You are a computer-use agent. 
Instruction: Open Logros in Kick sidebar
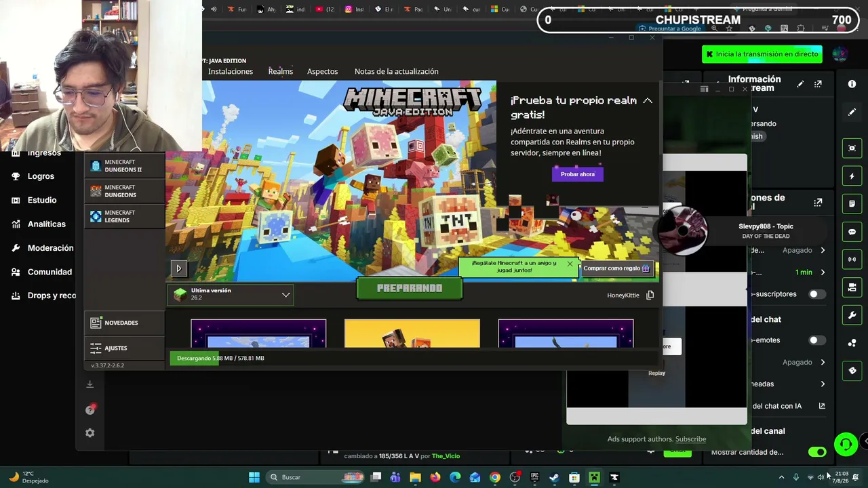click(x=41, y=176)
